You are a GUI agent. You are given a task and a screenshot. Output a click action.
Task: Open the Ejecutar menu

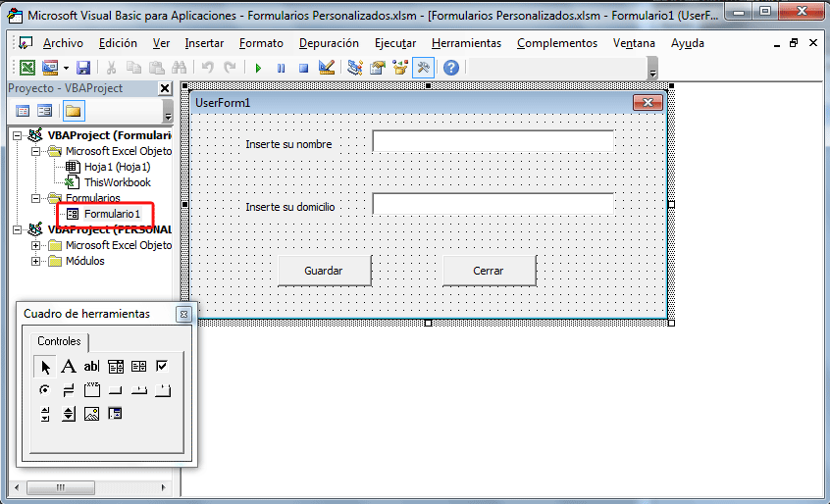pos(394,43)
